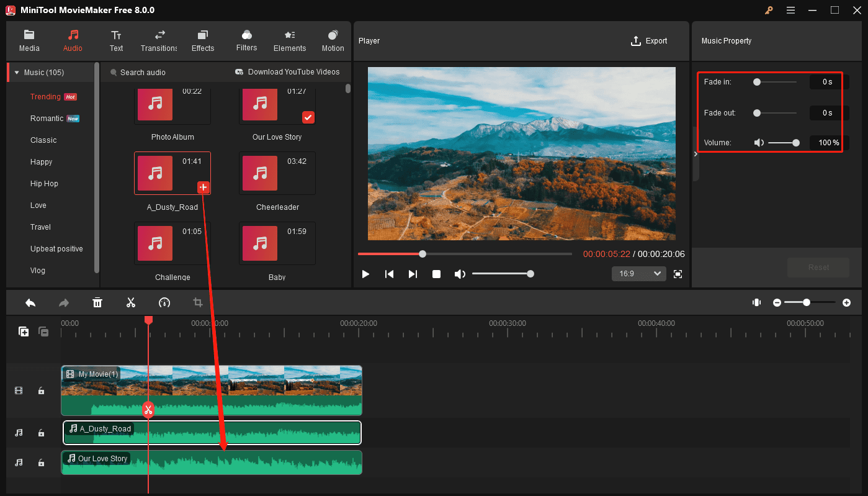
Task: Select the Cheerleader audio thumbnail
Action: (x=277, y=173)
